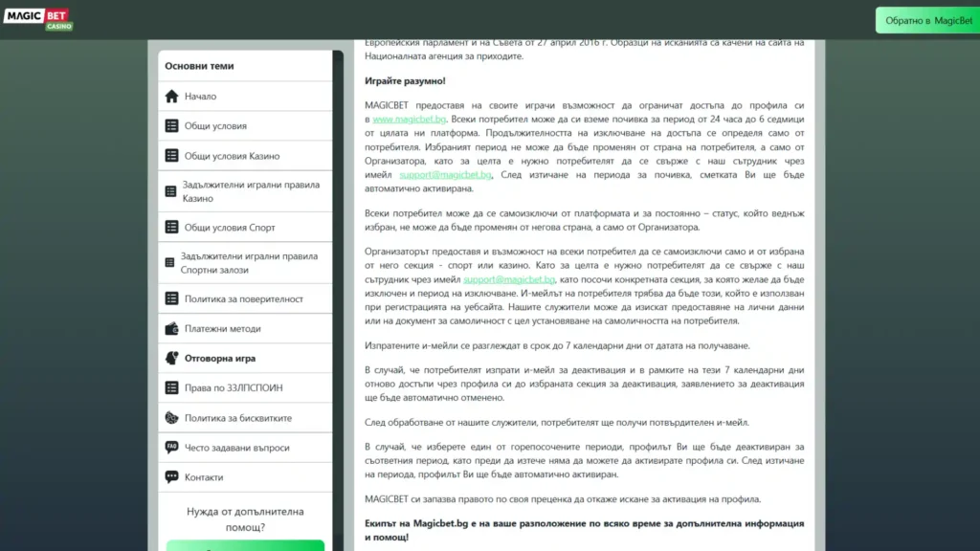Select Общи условия Казино in the sidebar
Screen dimensions: 980x551
click(245, 156)
